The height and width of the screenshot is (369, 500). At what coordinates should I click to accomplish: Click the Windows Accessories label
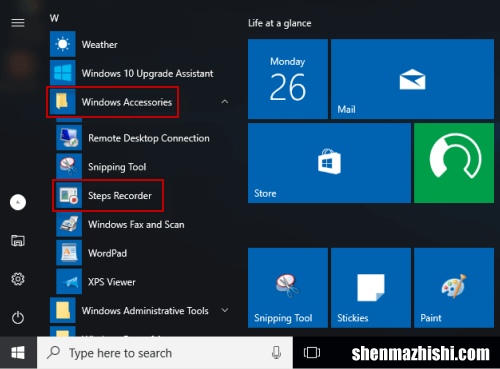click(x=127, y=102)
